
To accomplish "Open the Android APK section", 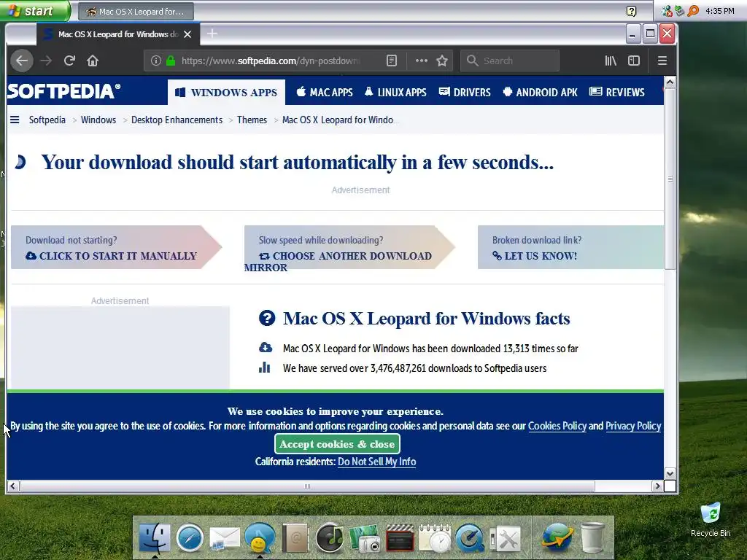I will point(541,93).
